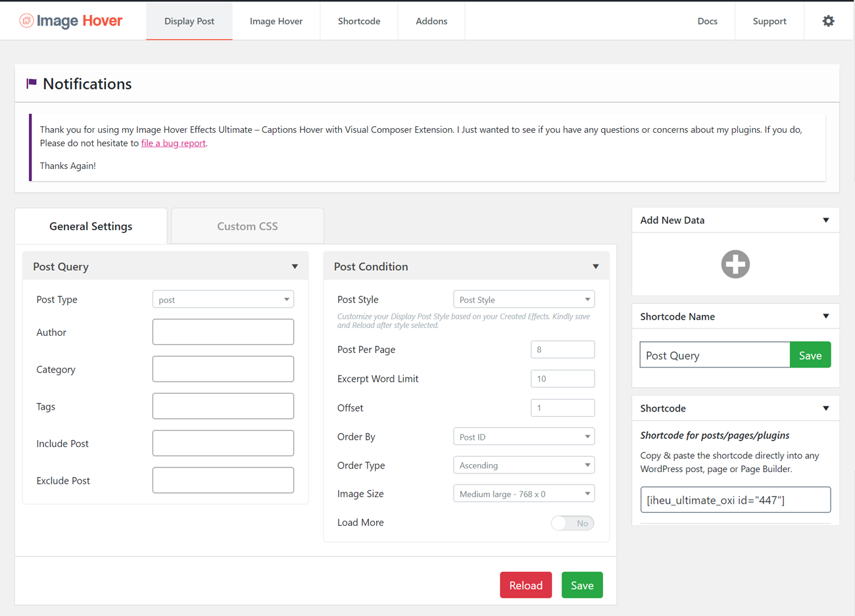Select the iheu_ultimate_oxi shortcode text box
This screenshot has height=616, width=855.
pos(735,500)
